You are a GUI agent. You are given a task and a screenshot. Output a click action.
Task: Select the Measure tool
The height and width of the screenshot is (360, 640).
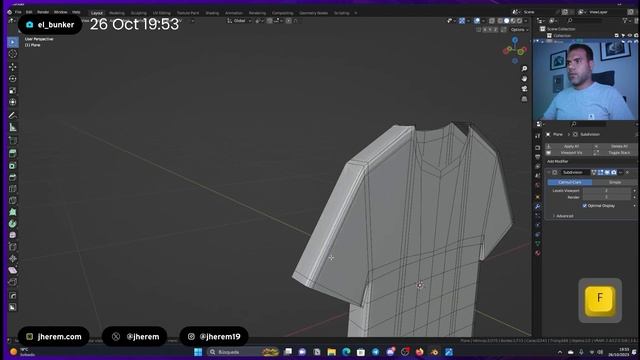13,127
